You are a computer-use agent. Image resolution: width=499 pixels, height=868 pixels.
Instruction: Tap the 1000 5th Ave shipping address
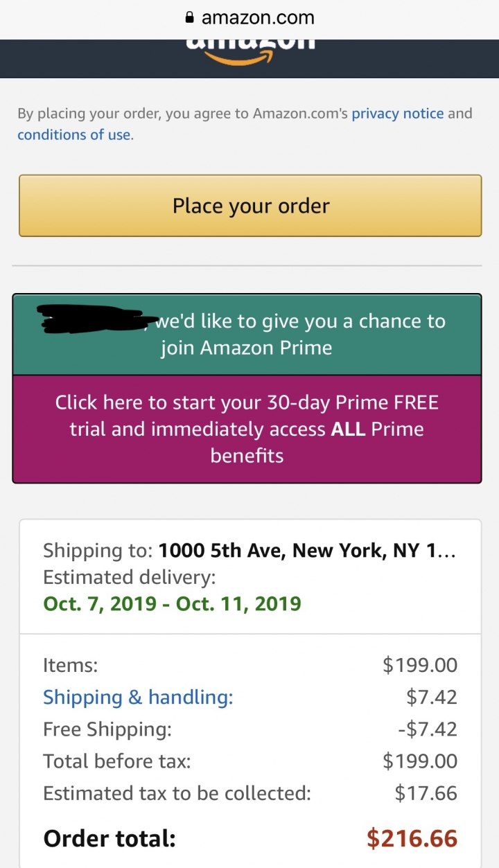click(307, 551)
